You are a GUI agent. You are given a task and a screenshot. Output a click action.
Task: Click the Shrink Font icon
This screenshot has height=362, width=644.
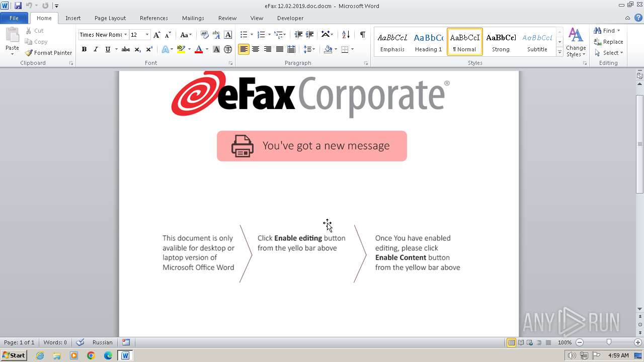point(168,35)
